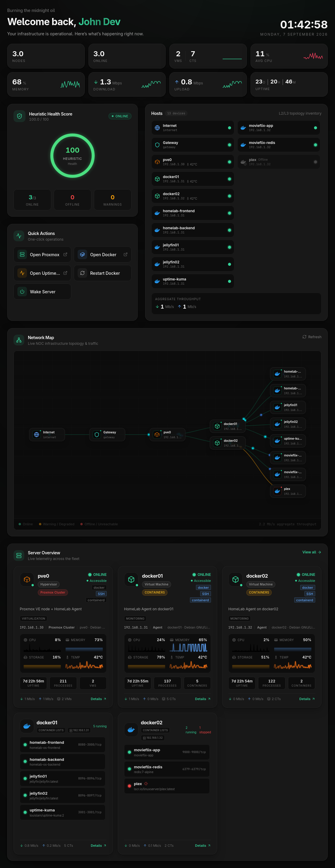Click the movieflix-app Docker whale icon in Hosts

(x=243, y=128)
